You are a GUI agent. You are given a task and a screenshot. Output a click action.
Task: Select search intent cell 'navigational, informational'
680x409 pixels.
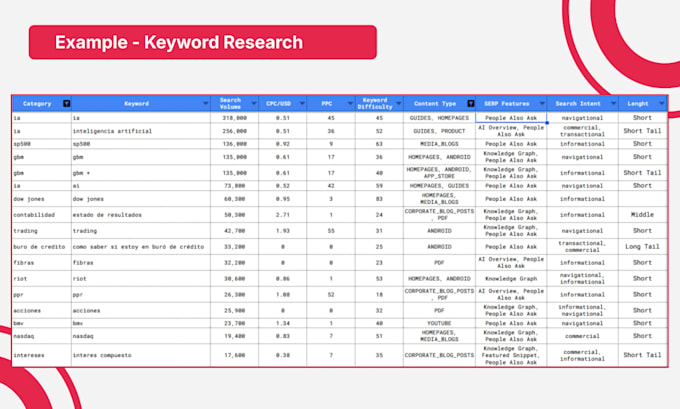point(582,278)
